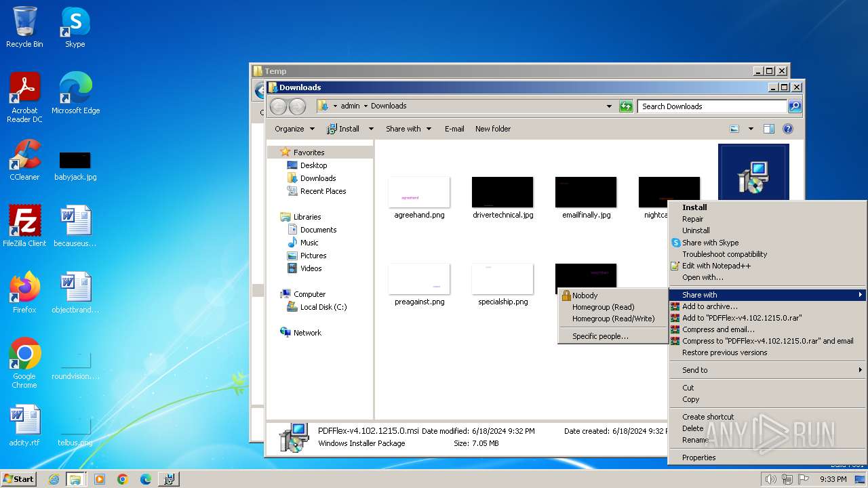The height and width of the screenshot is (488, 868).
Task: Toggle the preview pane icon
Action: tap(768, 129)
